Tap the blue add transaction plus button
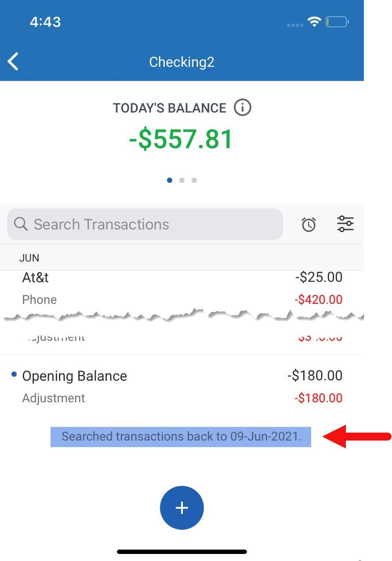The image size is (392, 561). click(181, 508)
